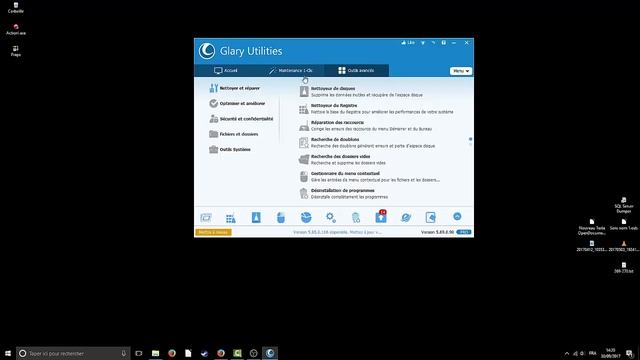Click the PRO badge next to version
The width and height of the screenshot is (640, 360).
point(464,232)
